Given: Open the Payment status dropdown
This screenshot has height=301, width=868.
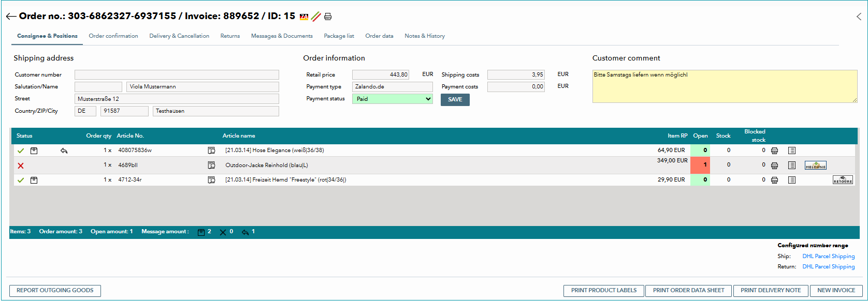Looking at the screenshot, I should pyautogui.click(x=393, y=99).
